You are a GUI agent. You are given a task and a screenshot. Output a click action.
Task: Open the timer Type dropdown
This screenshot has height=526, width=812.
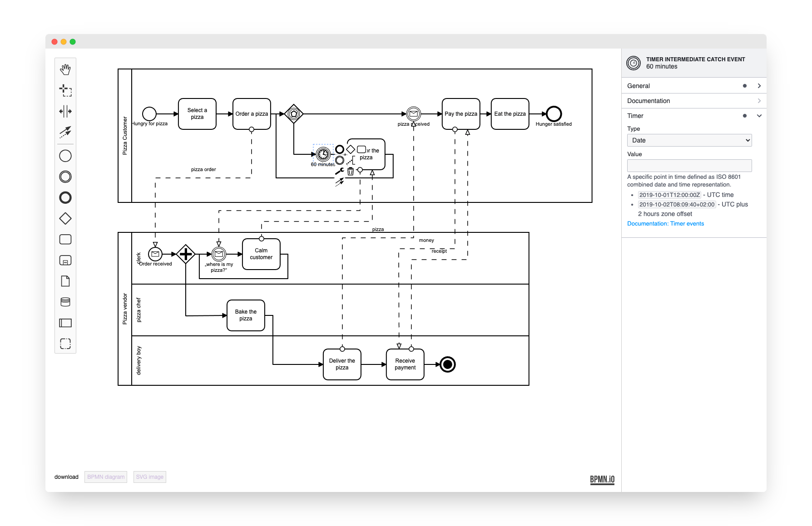tap(689, 140)
